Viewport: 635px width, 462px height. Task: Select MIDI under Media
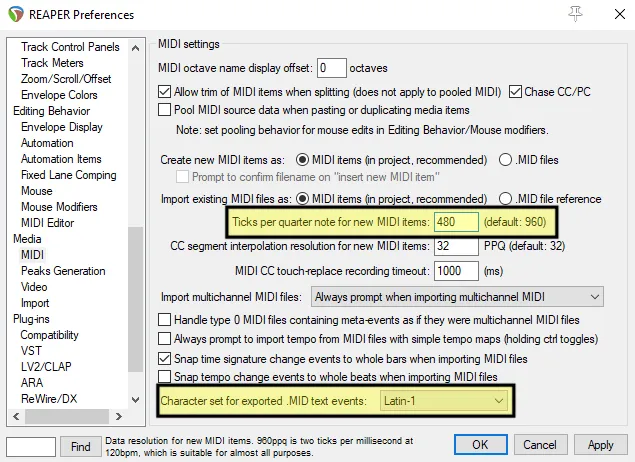coord(32,255)
